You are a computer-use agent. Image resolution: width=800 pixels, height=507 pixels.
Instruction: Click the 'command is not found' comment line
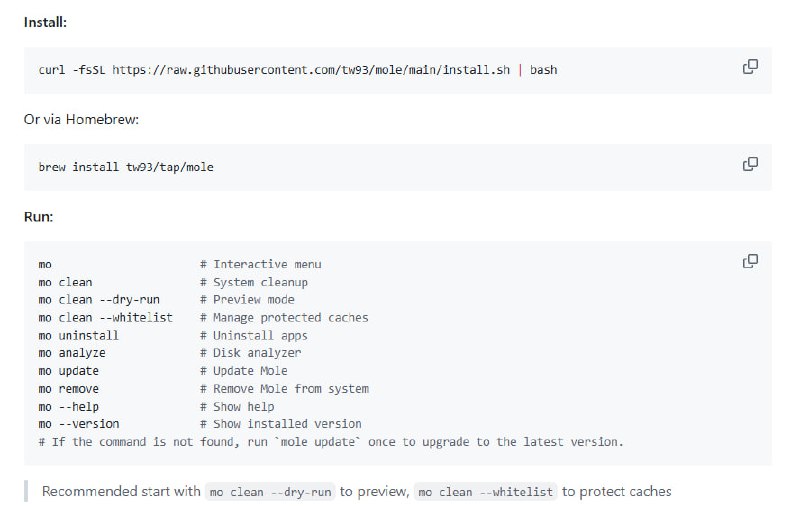pyautogui.click(x=330, y=442)
